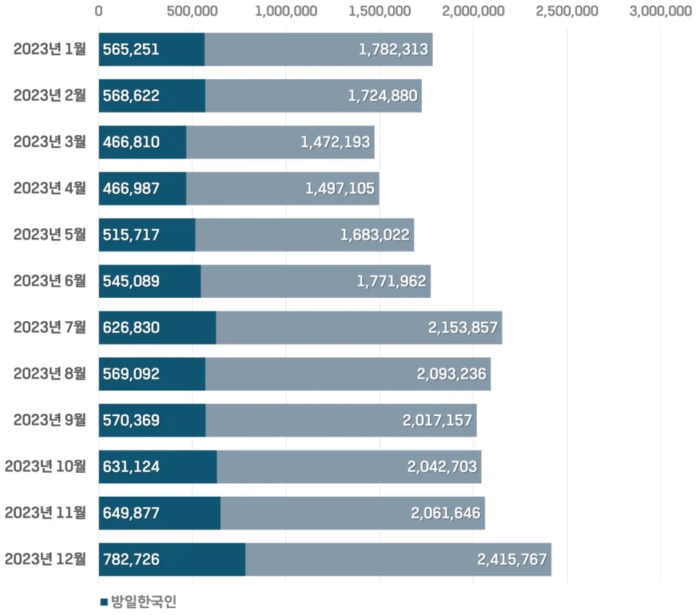
Task: Click the 3,000,000 axis tick label
Action: point(660,11)
